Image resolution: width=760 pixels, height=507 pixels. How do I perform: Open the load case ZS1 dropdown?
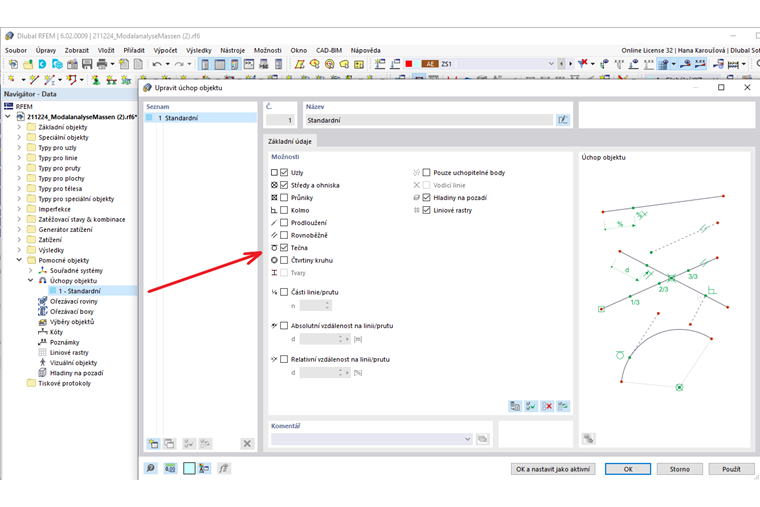click(551, 63)
